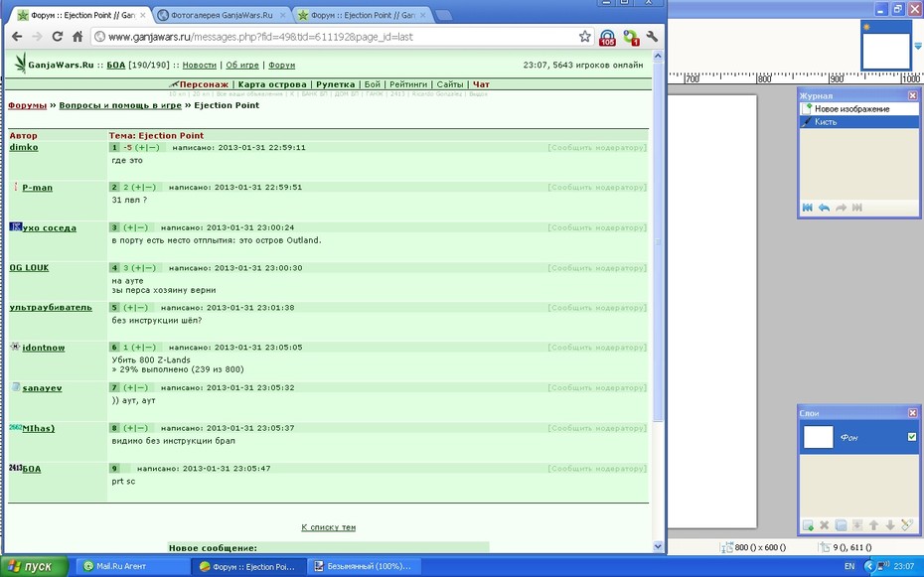The width and height of the screenshot is (924, 577).
Task: Close the Фотогалерея GanjaWars.Ru tab
Action: coord(283,15)
